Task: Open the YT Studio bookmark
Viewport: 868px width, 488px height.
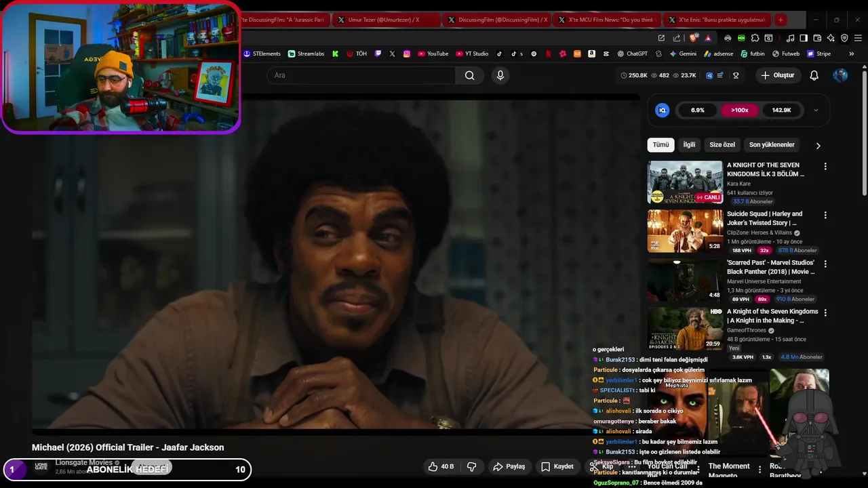Action: tap(472, 54)
